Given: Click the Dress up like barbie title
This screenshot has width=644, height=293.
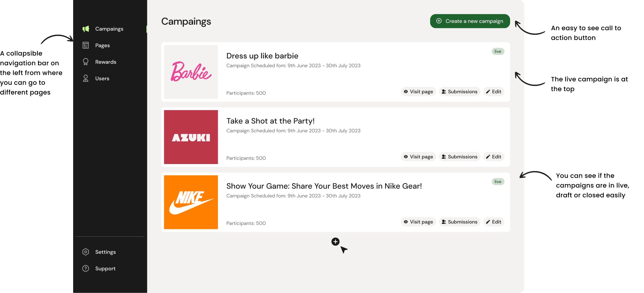Looking at the screenshot, I should click(x=262, y=56).
